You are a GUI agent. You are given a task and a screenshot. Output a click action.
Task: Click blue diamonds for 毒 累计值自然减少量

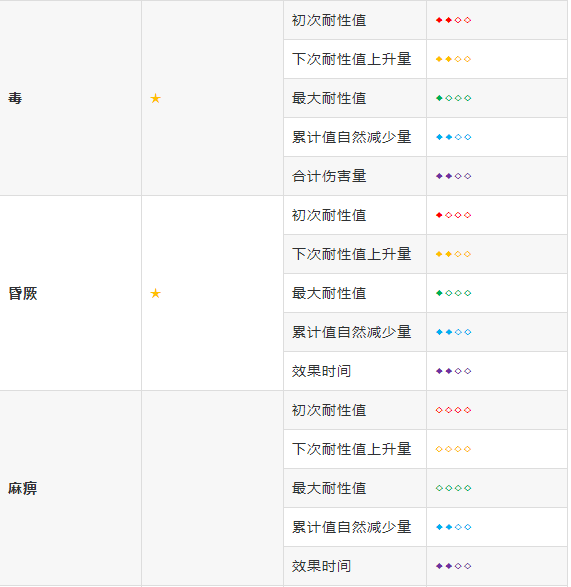(x=453, y=137)
